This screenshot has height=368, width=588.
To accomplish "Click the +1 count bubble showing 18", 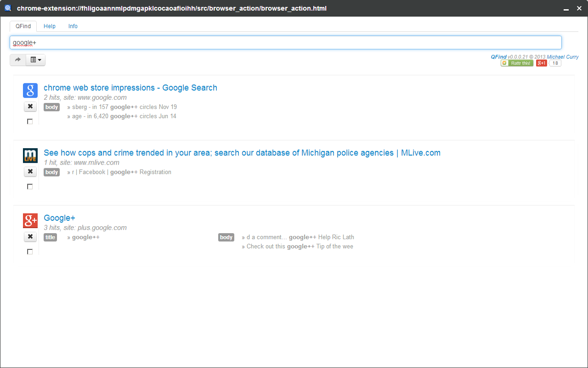I will [x=555, y=63].
